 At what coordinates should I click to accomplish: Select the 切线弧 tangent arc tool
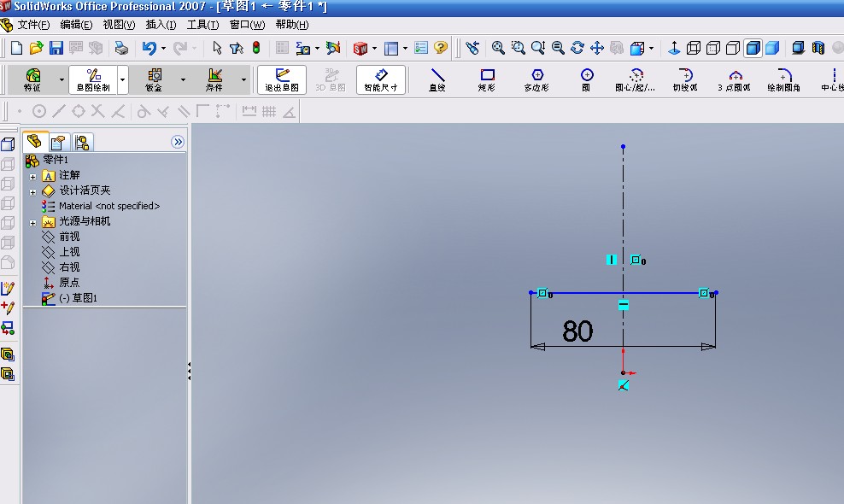point(685,79)
